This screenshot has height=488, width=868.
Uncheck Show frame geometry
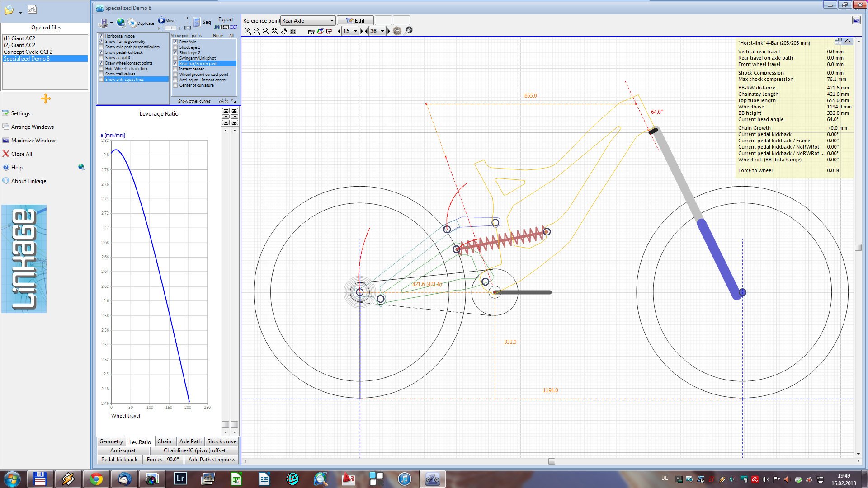(101, 41)
